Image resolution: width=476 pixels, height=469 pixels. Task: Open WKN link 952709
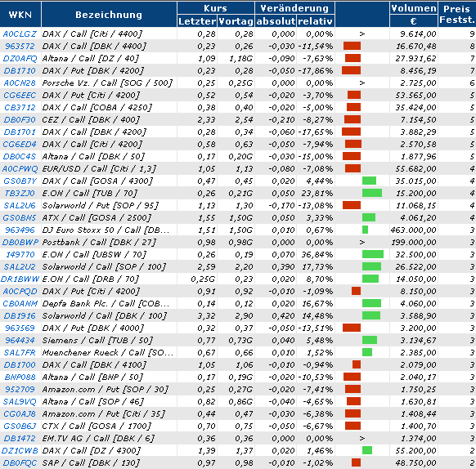[x=20, y=389]
